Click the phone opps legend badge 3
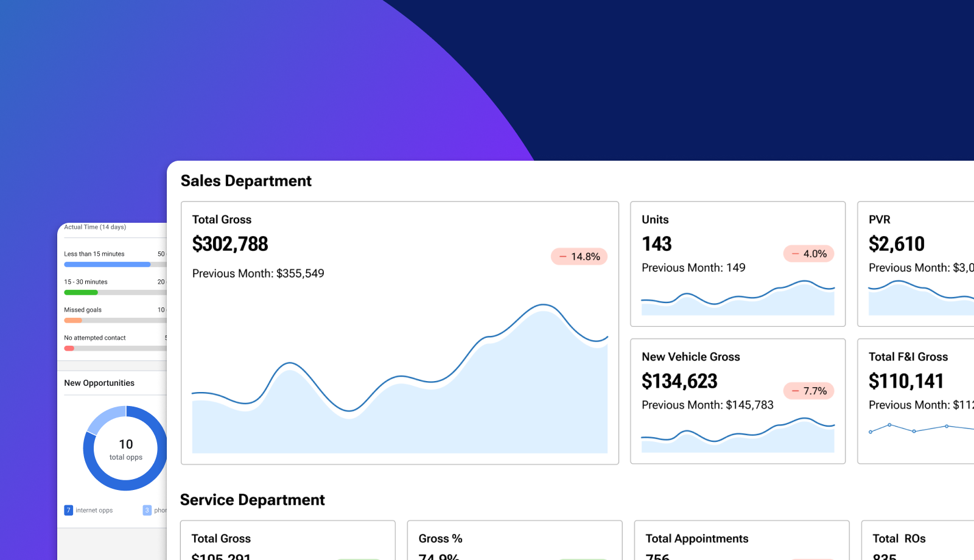The width and height of the screenshot is (974, 560). (x=147, y=510)
